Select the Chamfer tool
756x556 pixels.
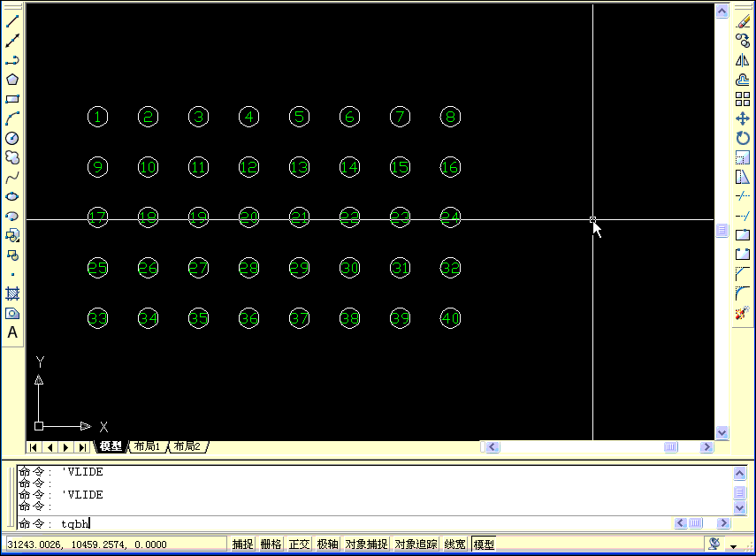743,274
